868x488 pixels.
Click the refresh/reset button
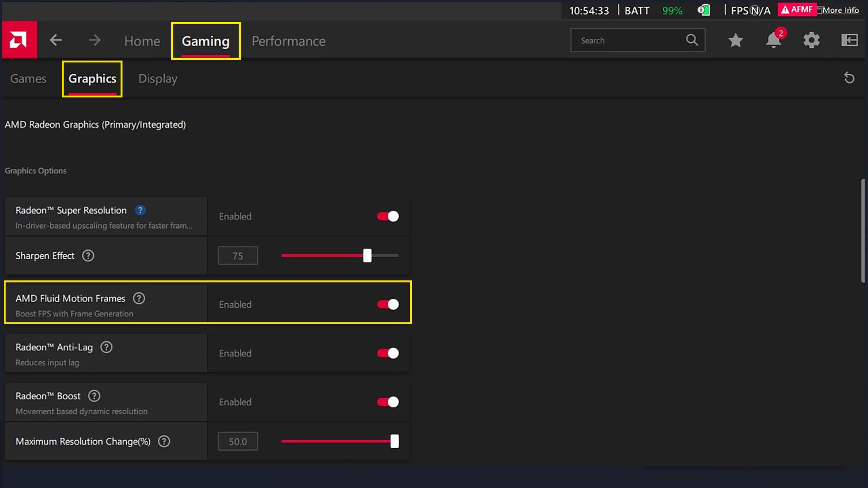849,78
